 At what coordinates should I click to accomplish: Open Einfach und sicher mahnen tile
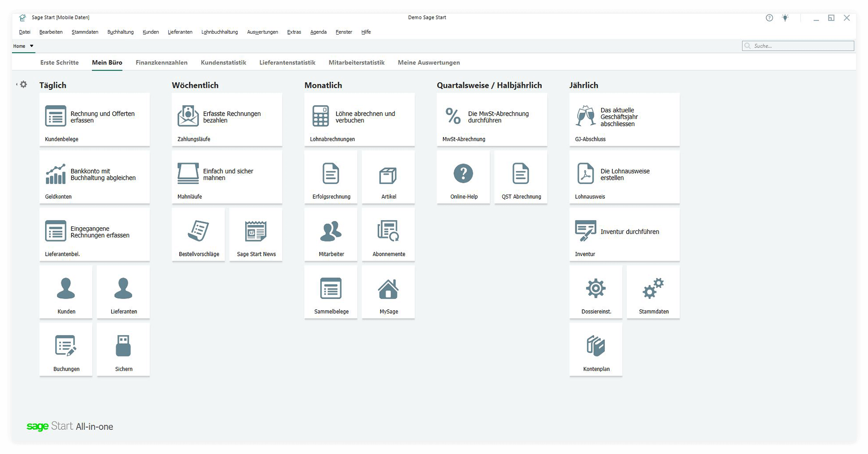(227, 177)
